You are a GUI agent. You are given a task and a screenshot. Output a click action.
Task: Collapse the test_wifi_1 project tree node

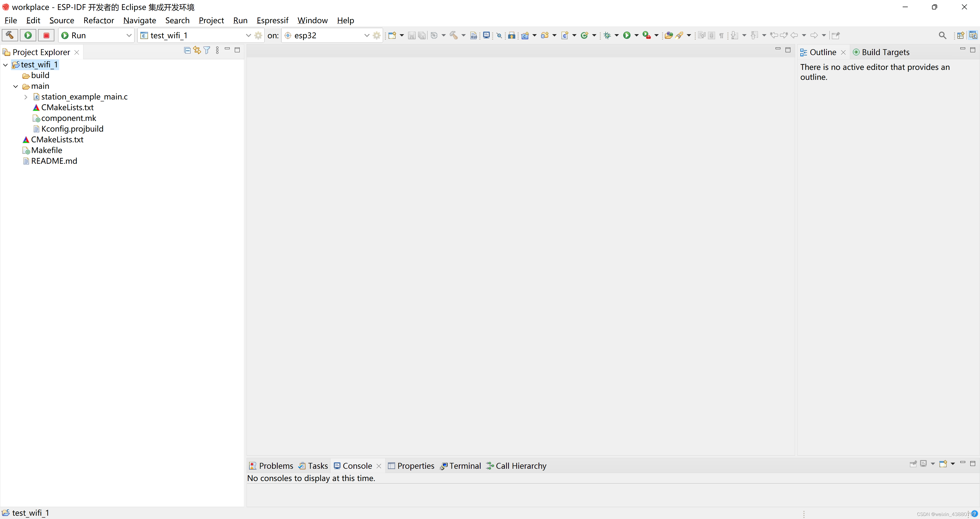(x=5, y=65)
